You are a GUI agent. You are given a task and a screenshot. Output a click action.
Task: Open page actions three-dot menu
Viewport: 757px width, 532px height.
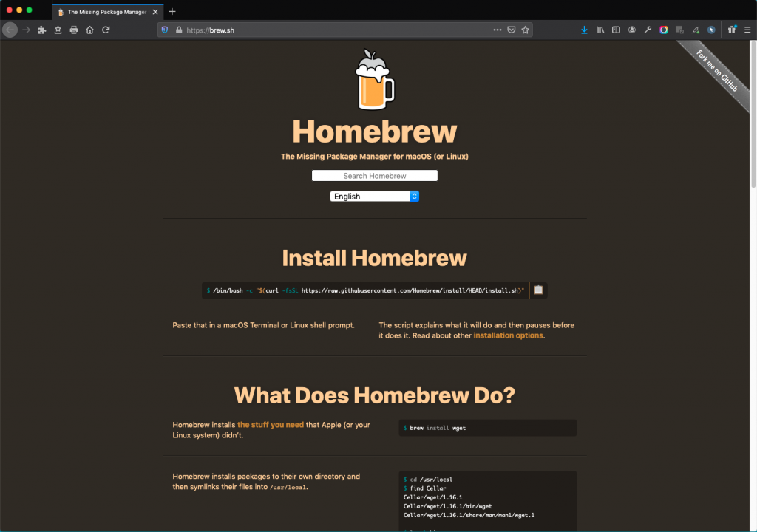point(498,30)
